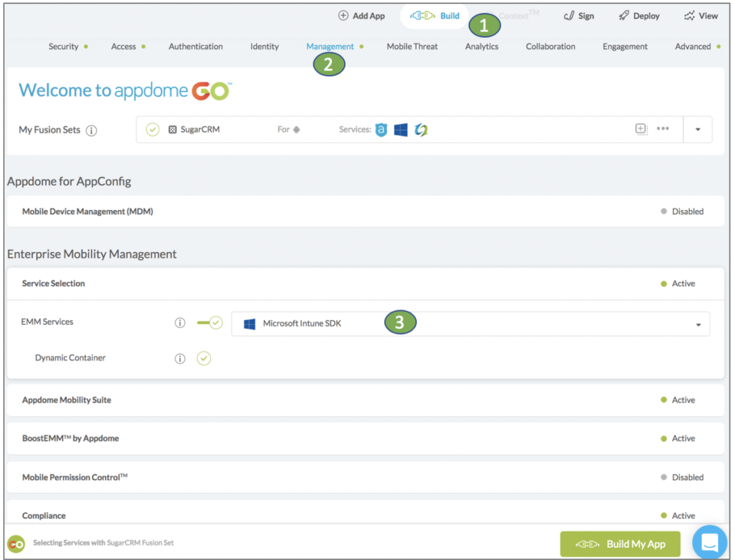Click the info icon next to My Fusion Sets
Screen dimensions: 735x560
click(91, 130)
